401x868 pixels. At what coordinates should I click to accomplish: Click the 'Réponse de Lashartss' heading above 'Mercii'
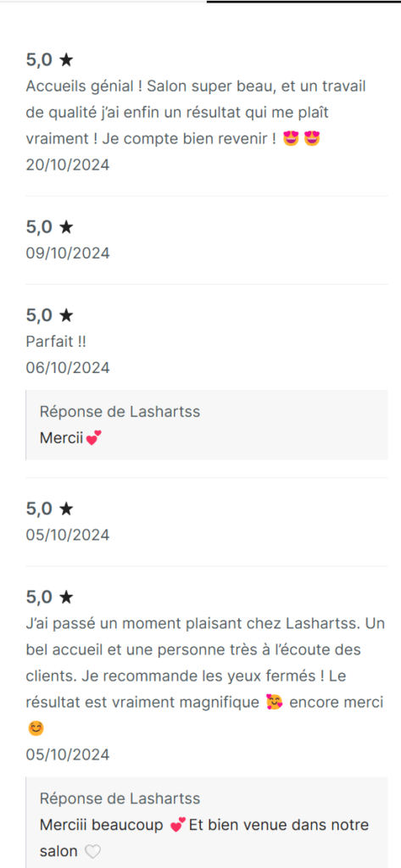click(x=120, y=411)
